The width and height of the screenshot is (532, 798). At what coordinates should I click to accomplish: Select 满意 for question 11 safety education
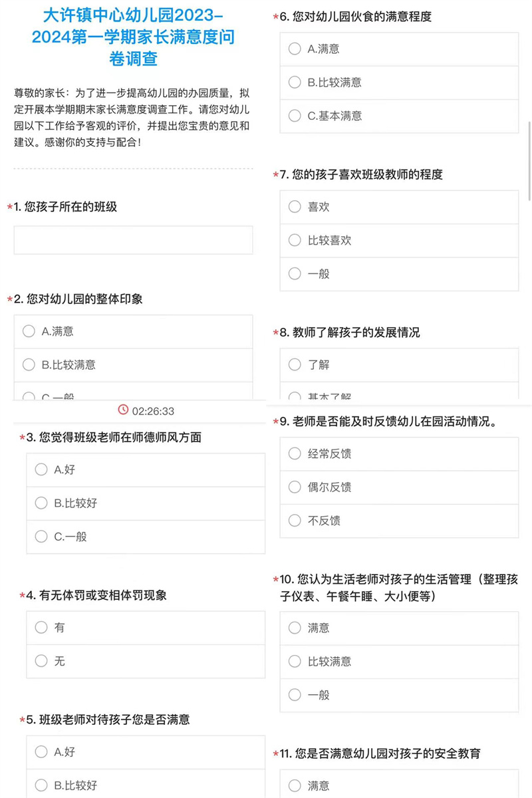coord(295,786)
